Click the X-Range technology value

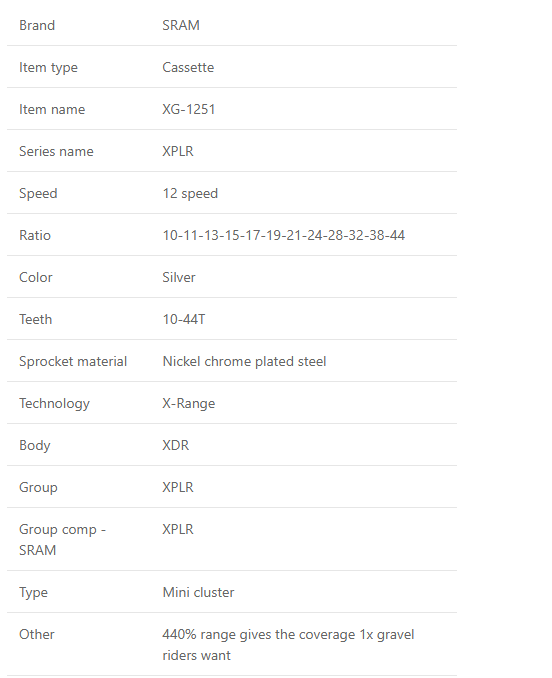(x=188, y=403)
